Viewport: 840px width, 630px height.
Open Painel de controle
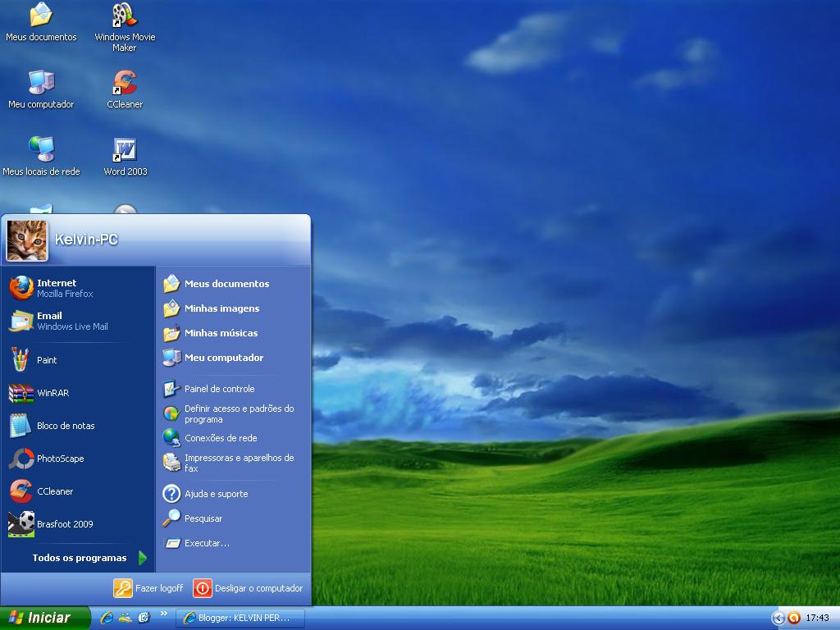click(234, 389)
